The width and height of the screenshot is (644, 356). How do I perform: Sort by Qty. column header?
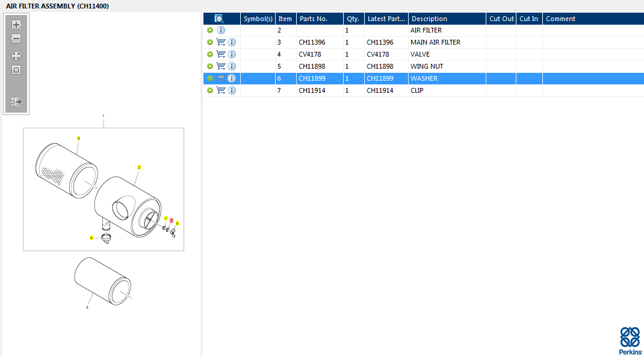[x=354, y=19]
